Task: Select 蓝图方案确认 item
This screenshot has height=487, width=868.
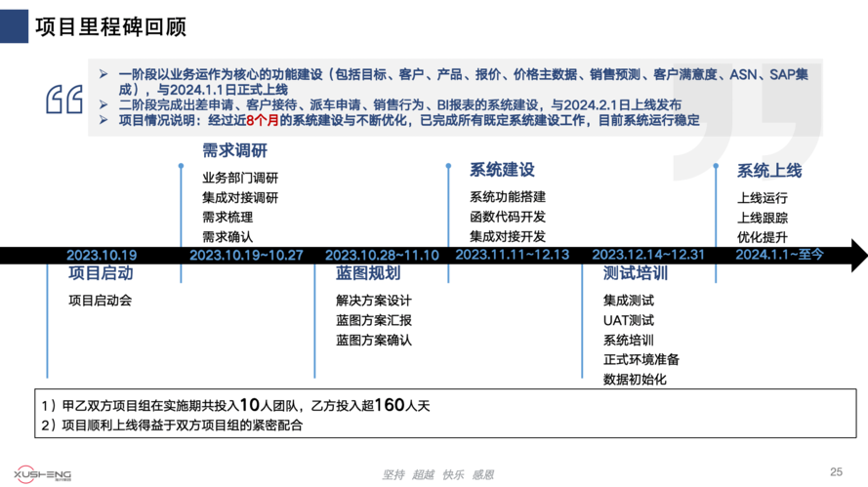Action: (374, 341)
